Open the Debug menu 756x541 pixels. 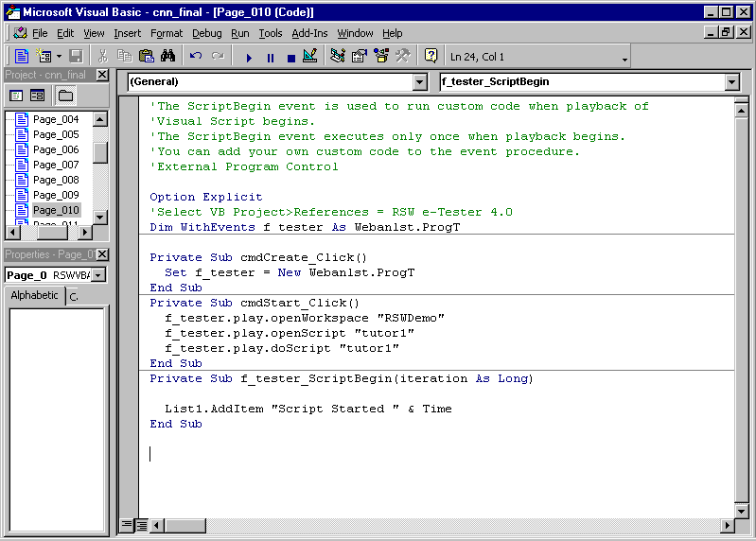point(206,33)
